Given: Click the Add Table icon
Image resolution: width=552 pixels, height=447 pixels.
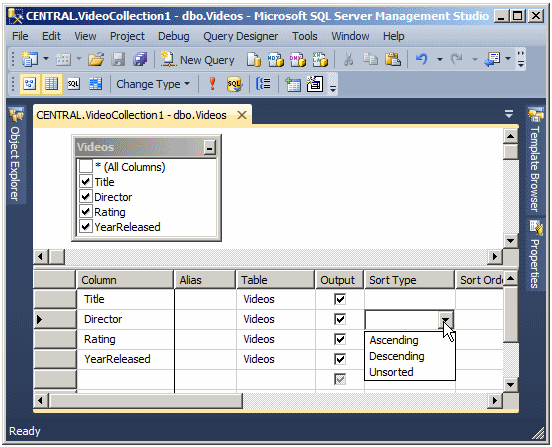Looking at the screenshot, I should click(293, 84).
